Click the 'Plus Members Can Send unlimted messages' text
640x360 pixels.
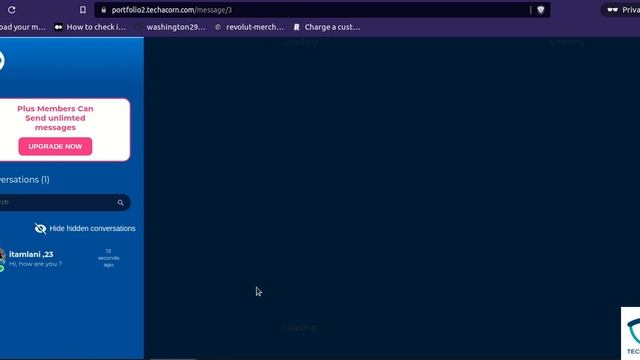click(x=55, y=118)
